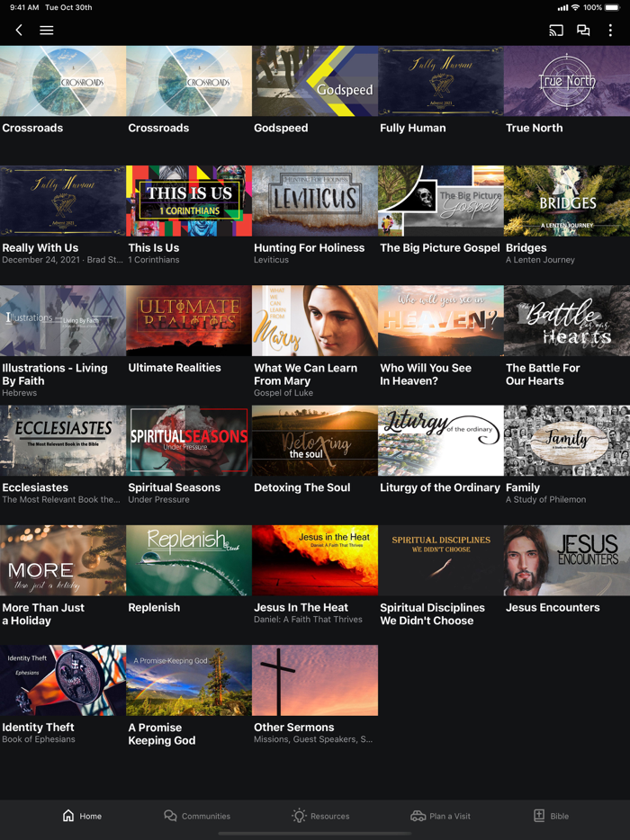This screenshot has width=630, height=840.
Task: Tap the Home house icon
Action: tap(68, 816)
